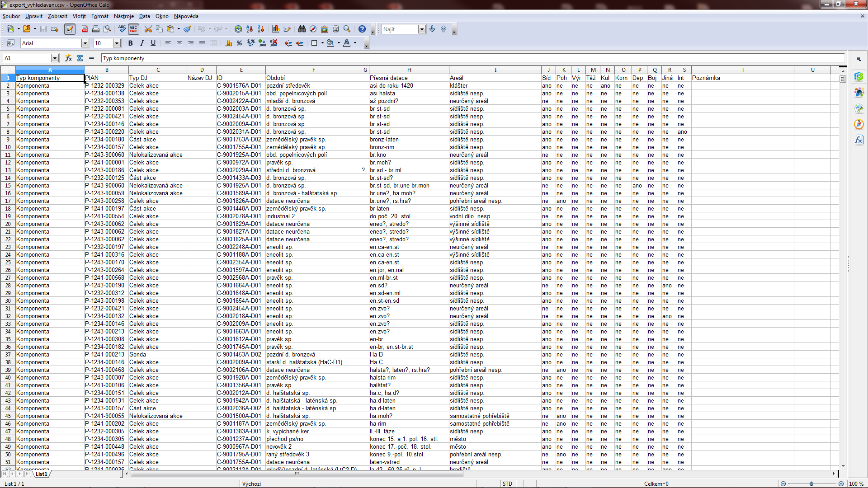Open the Gallery icon
Viewport: 868px width, 488px height.
tap(325, 29)
